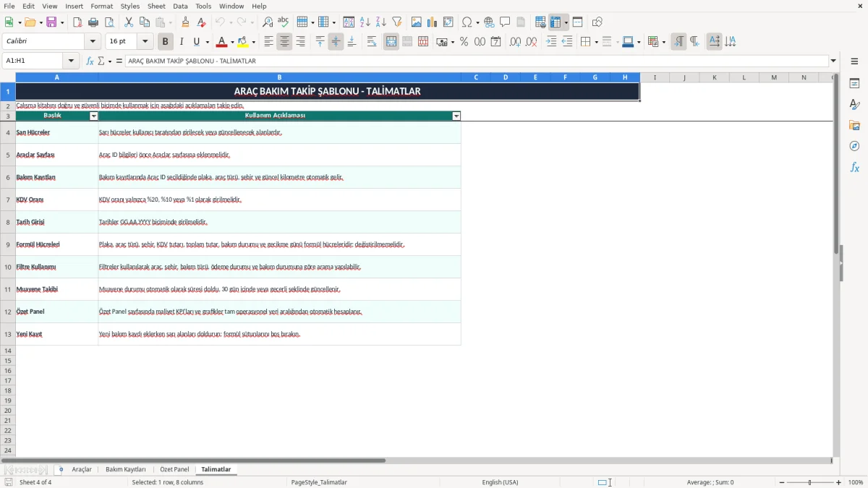Viewport: 868px width, 488px height.
Task: Open the File menu
Action: click(9, 6)
